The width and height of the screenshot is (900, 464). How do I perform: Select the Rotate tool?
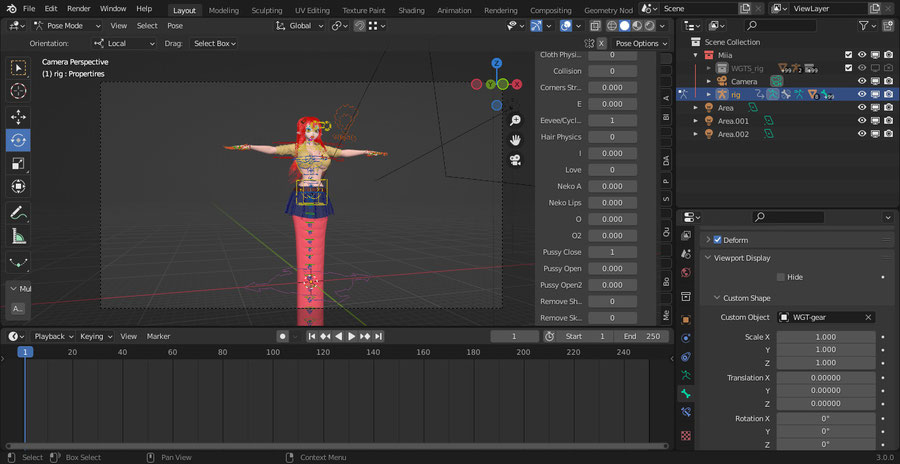tap(18, 140)
